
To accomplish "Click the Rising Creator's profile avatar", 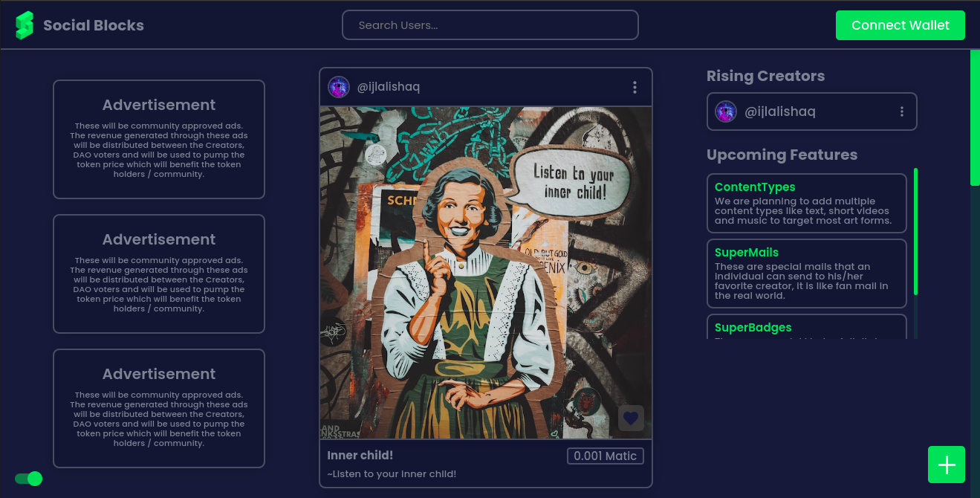I will pyautogui.click(x=724, y=111).
